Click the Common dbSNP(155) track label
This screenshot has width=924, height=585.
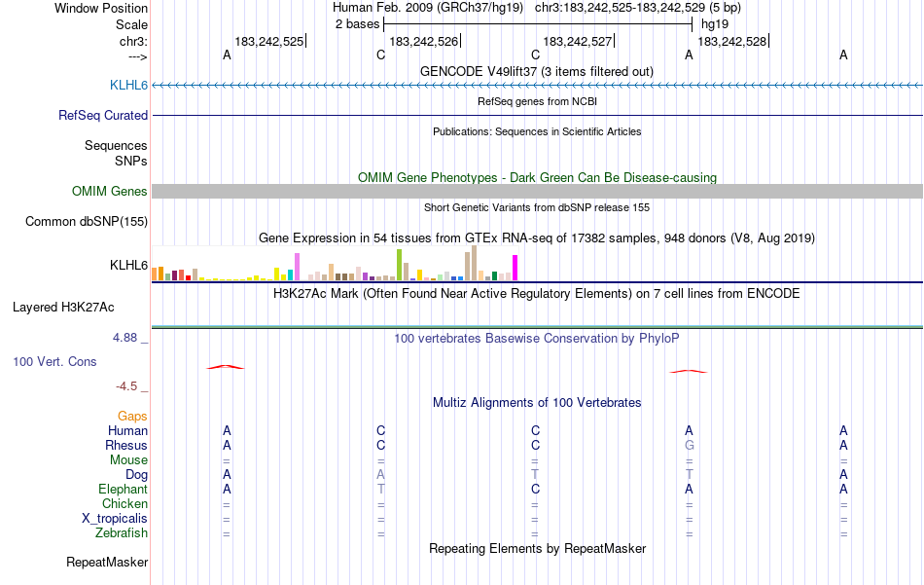pos(87,221)
